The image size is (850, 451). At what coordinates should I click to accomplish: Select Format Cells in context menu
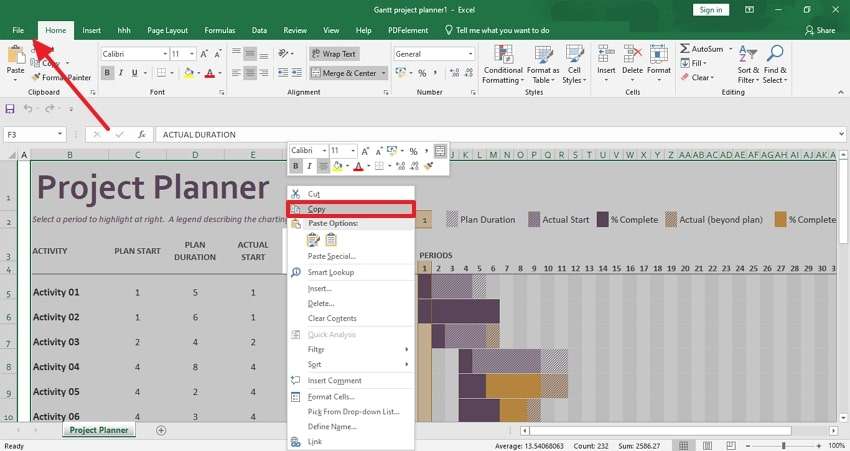(351, 396)
